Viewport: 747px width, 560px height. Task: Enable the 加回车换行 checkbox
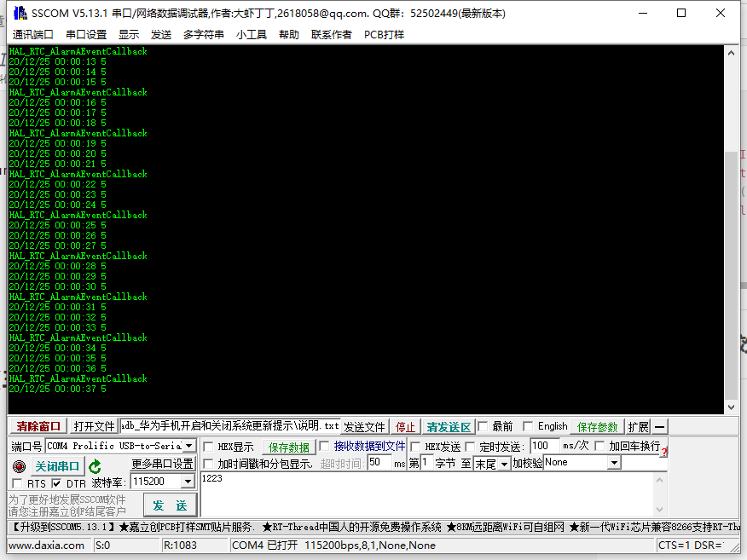click(x=599, y=446)
